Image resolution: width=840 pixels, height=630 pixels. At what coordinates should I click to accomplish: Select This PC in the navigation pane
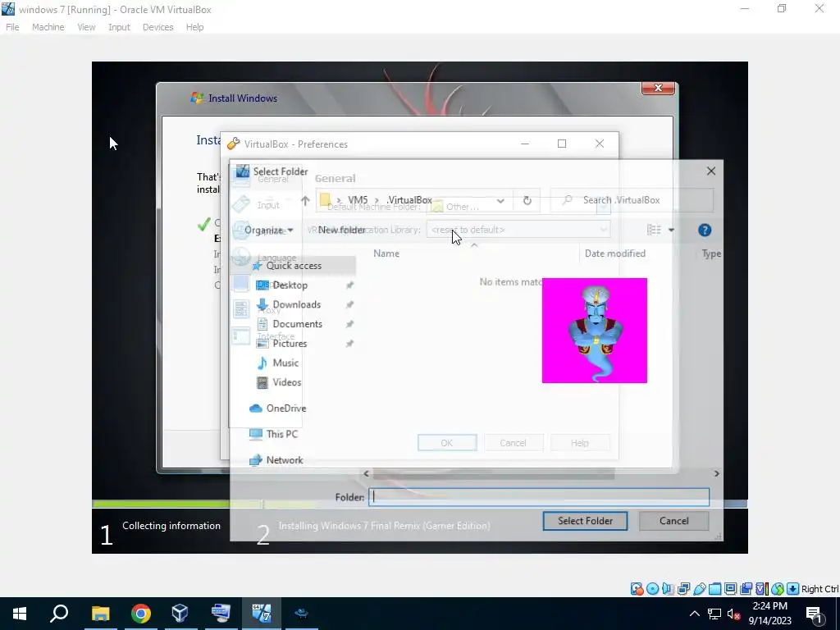[281, 435]
